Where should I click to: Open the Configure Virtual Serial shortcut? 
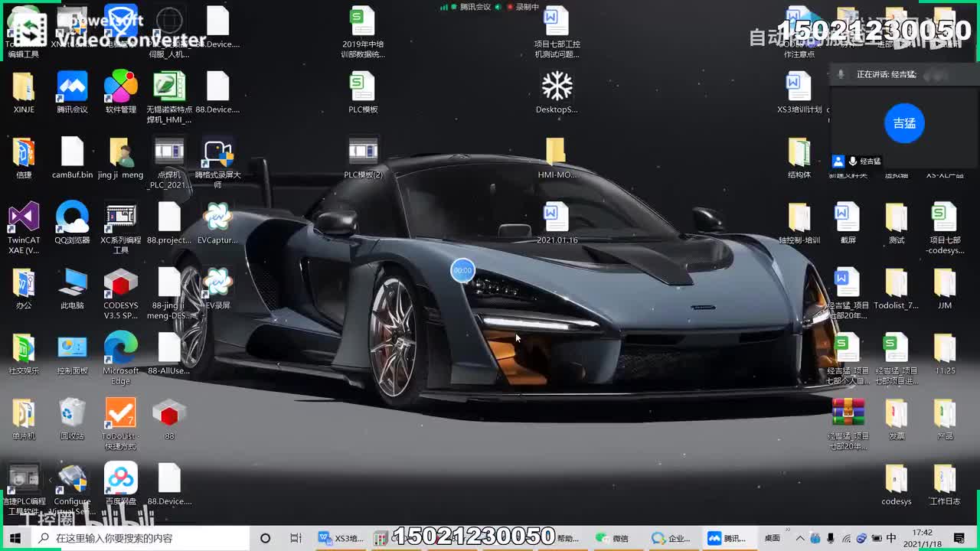[72, 489]
